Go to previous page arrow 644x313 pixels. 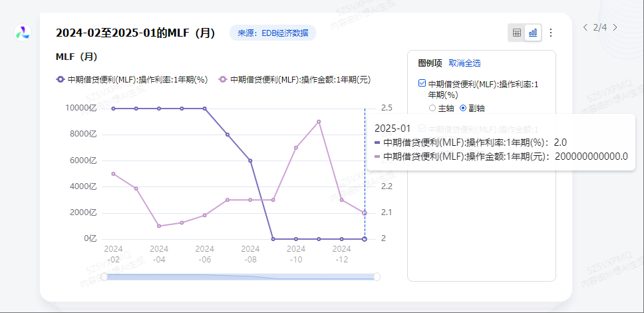click(585, 27)
